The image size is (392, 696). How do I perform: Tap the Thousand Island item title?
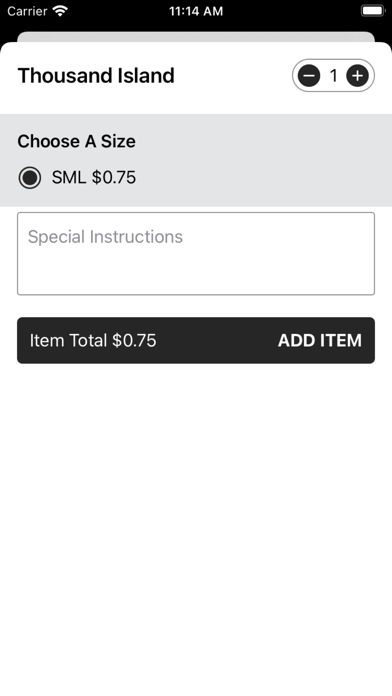96,75
